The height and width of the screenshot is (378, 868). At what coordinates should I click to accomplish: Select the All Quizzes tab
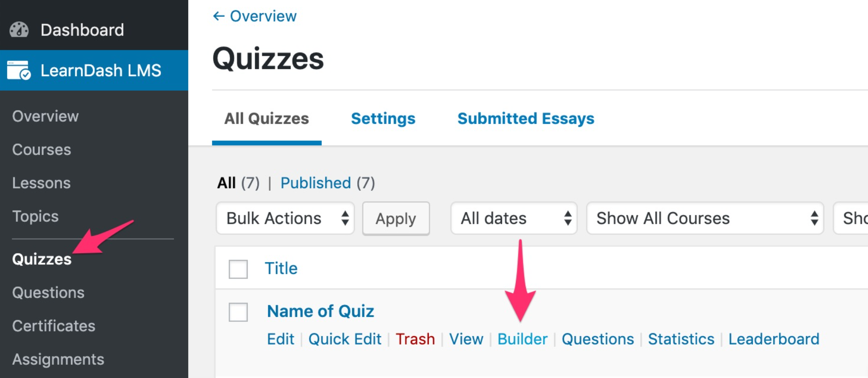[x=266, y=119]
